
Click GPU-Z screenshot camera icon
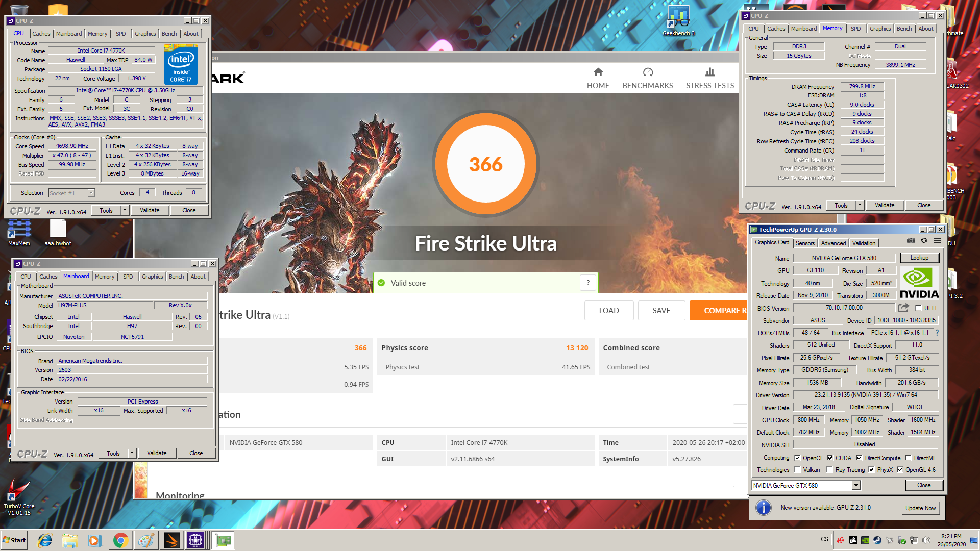click(911, 241)
